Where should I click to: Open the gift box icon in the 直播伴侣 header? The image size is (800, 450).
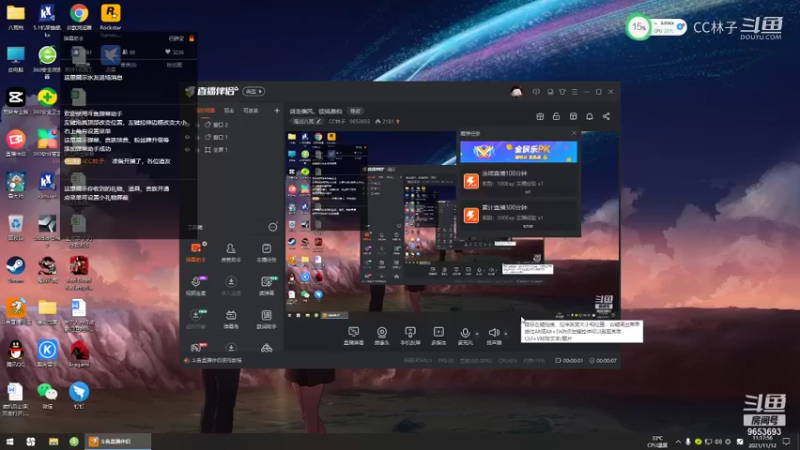tap(540, 116)
